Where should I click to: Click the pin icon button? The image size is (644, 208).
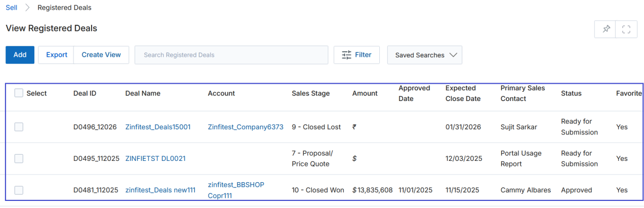tap(606, 29)
